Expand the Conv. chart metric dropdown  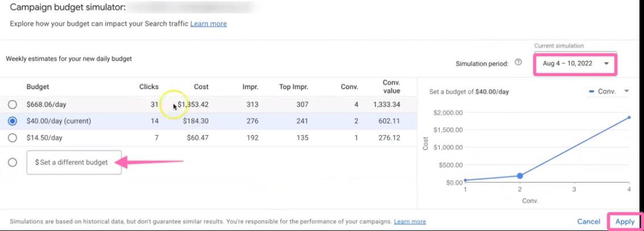609,91
